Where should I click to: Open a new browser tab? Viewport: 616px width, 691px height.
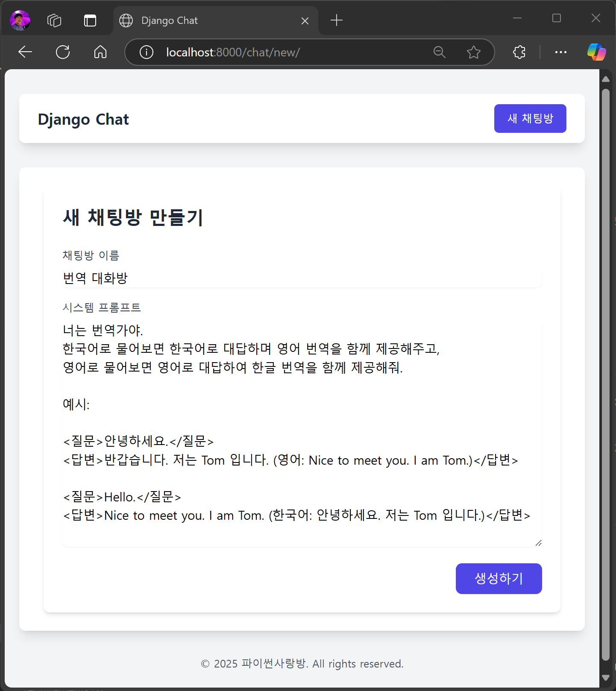click(337, 20)
